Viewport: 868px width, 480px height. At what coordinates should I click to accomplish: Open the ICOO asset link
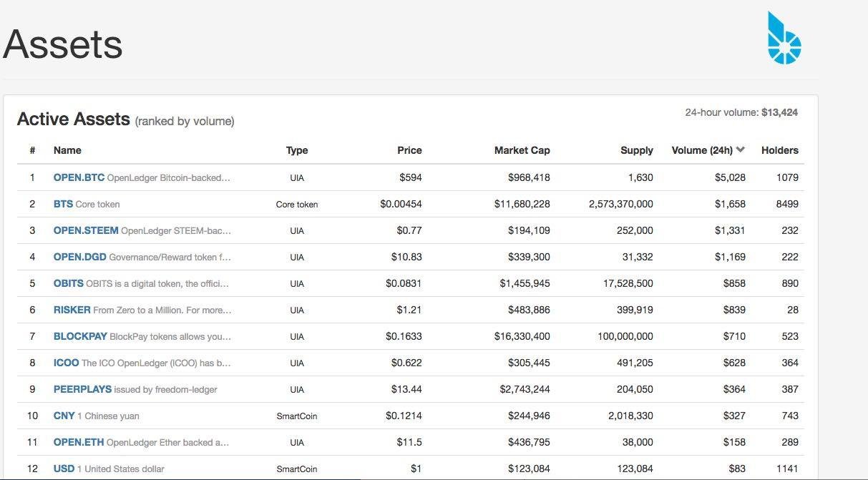66,363
